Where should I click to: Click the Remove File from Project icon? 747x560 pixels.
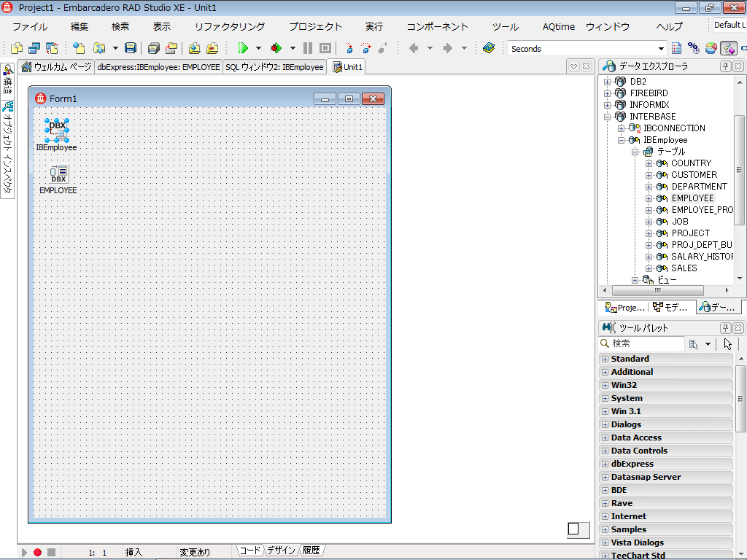(212, 48)
